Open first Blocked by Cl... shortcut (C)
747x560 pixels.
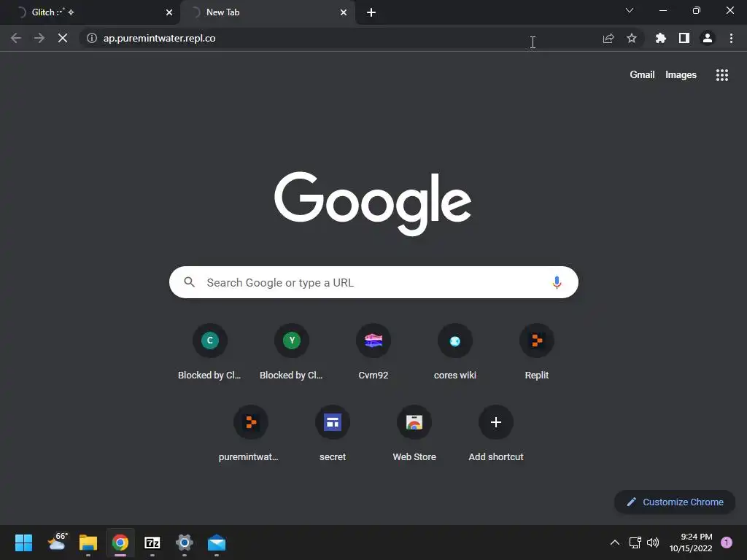(209, 352)
